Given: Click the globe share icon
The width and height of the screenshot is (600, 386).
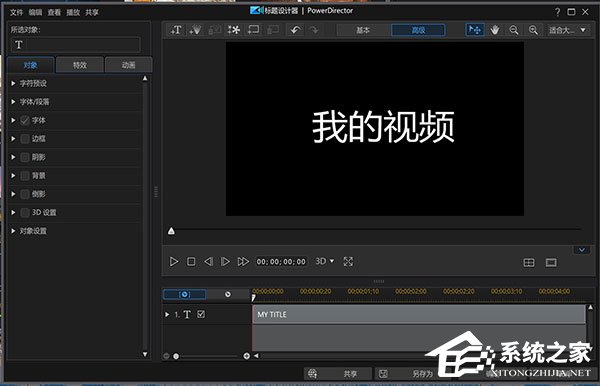Looking at the screenshot, I should [313, 374].
